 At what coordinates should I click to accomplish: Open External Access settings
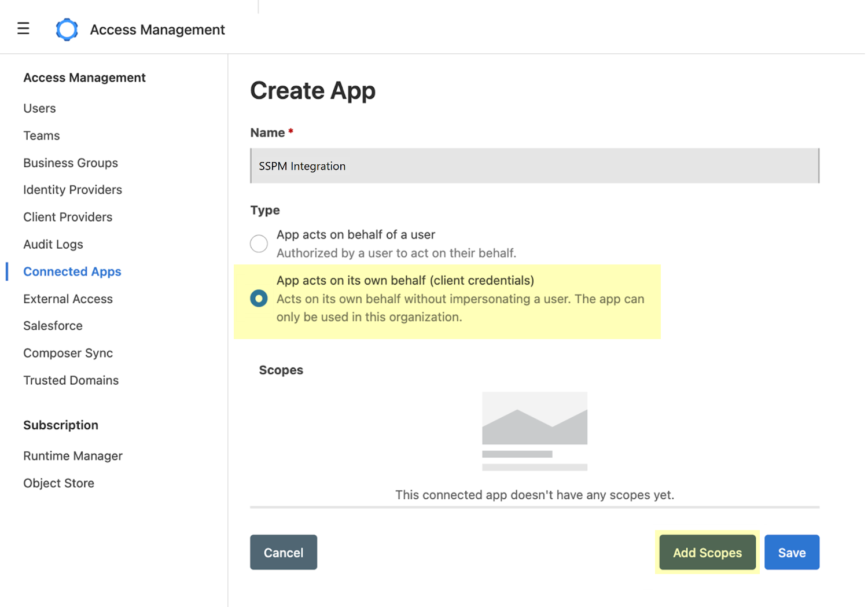tap(68, 299)
